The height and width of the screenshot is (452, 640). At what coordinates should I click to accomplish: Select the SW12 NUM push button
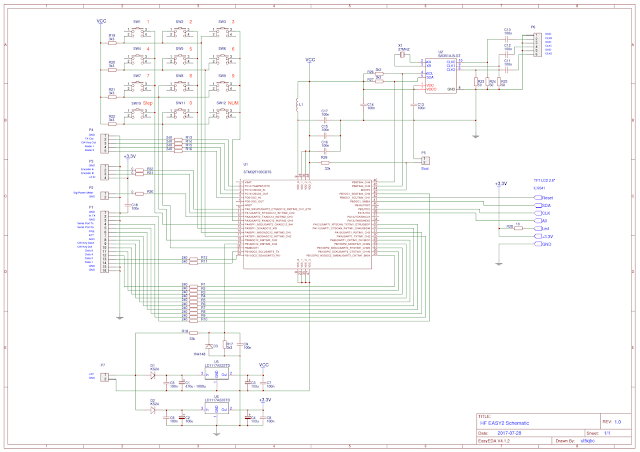[x=222, y=114]
